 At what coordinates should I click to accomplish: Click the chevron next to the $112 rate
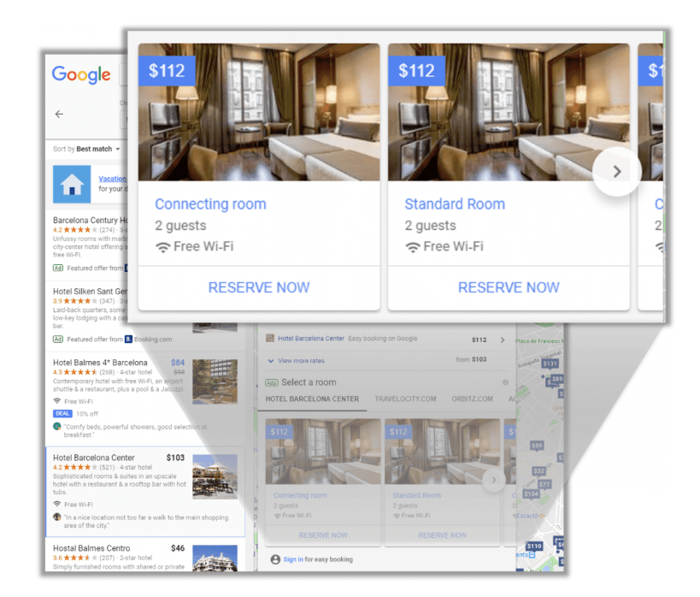(x=503, y=340)
